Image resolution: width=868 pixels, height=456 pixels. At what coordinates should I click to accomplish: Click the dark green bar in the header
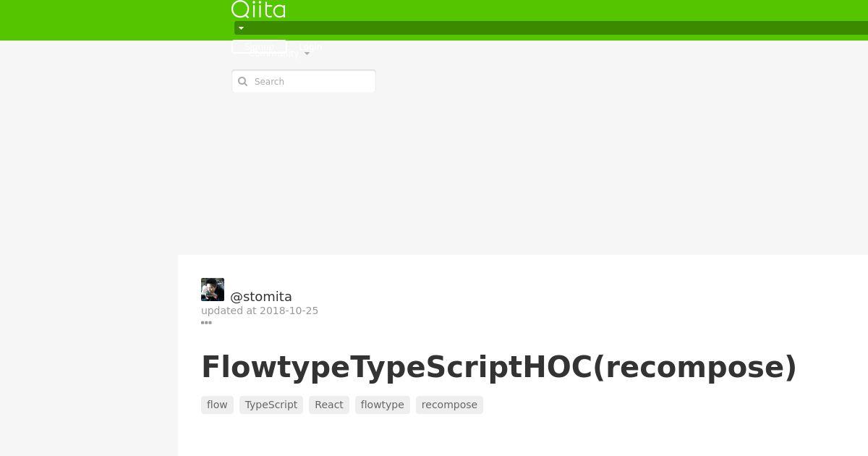[551, 28]
